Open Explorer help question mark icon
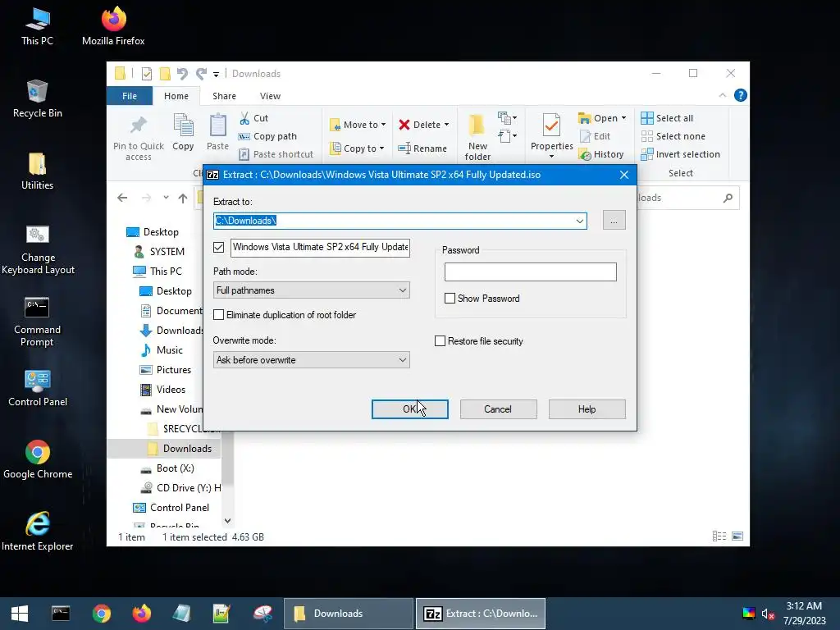 741,95
